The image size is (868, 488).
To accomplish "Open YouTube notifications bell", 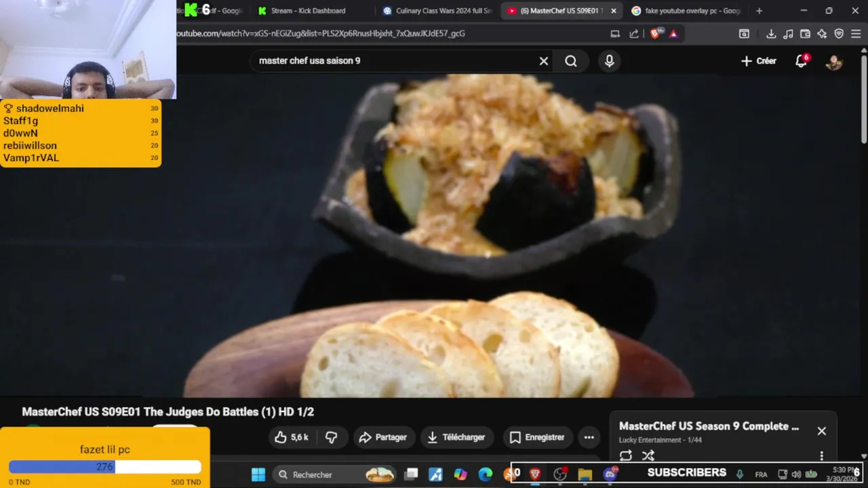I will [802, 61].
